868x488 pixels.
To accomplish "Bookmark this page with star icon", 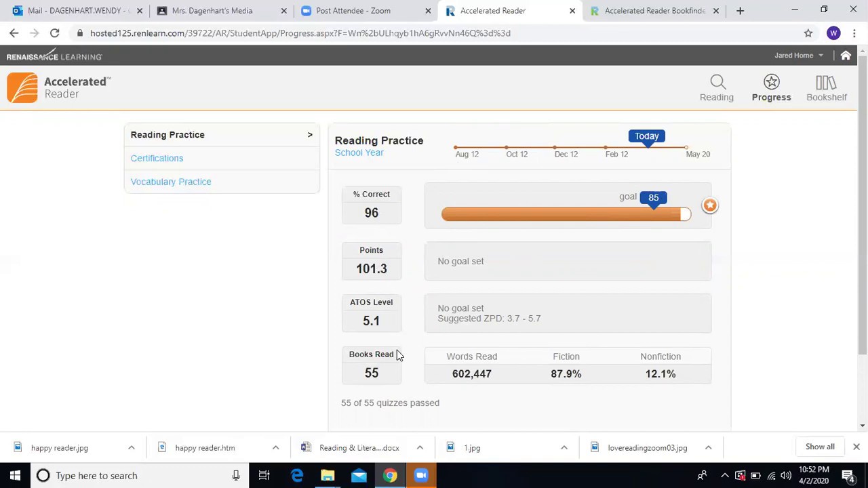I will [808, 33].
